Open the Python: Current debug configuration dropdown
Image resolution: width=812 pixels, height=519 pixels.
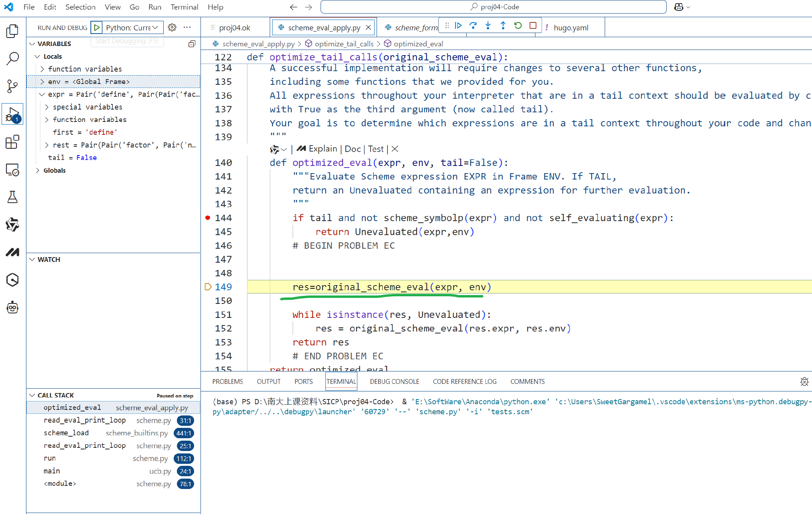click(132, 28)
